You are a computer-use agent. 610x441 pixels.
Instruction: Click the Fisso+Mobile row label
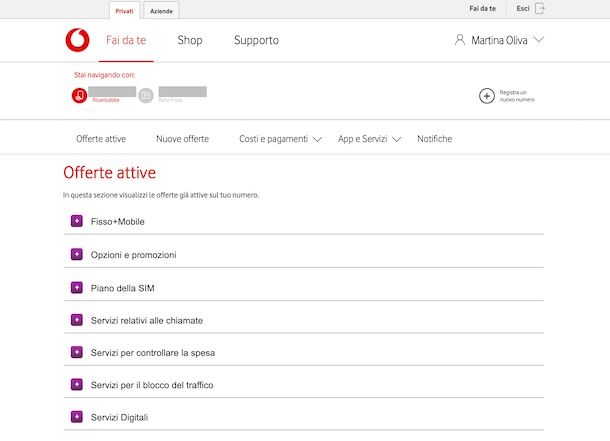[x=117, y=222]
